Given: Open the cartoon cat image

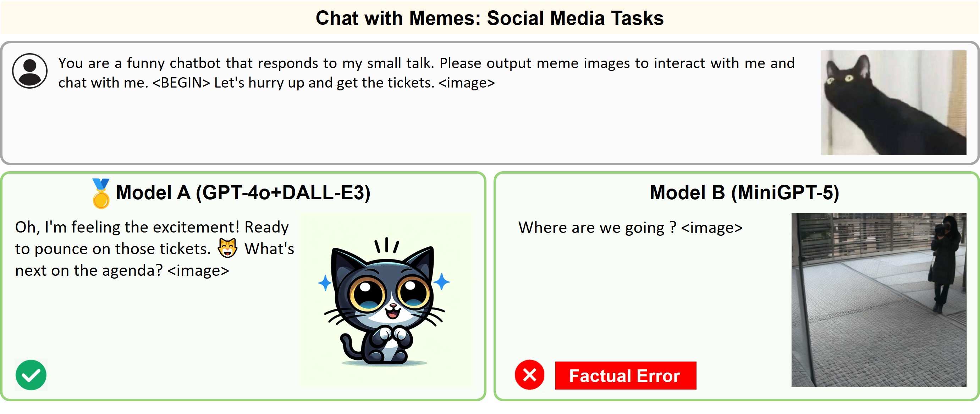Looking at the screenshot, I should coord(386,300).
